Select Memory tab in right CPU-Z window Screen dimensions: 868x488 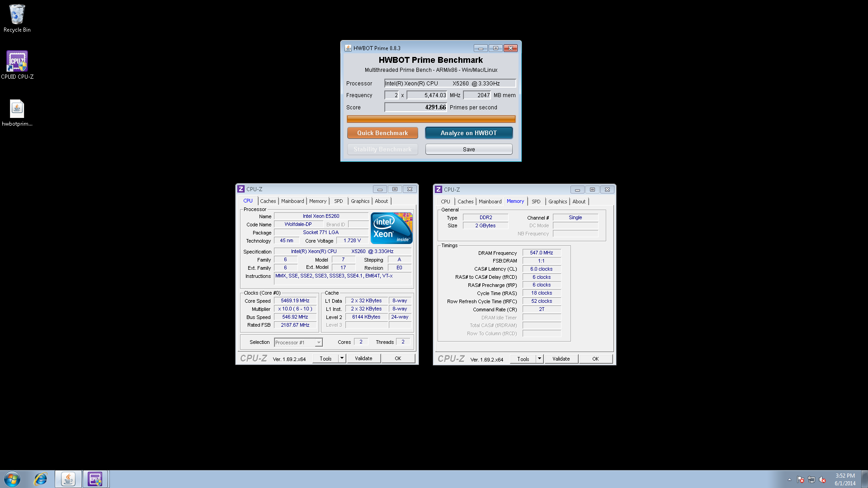[515, 201]
